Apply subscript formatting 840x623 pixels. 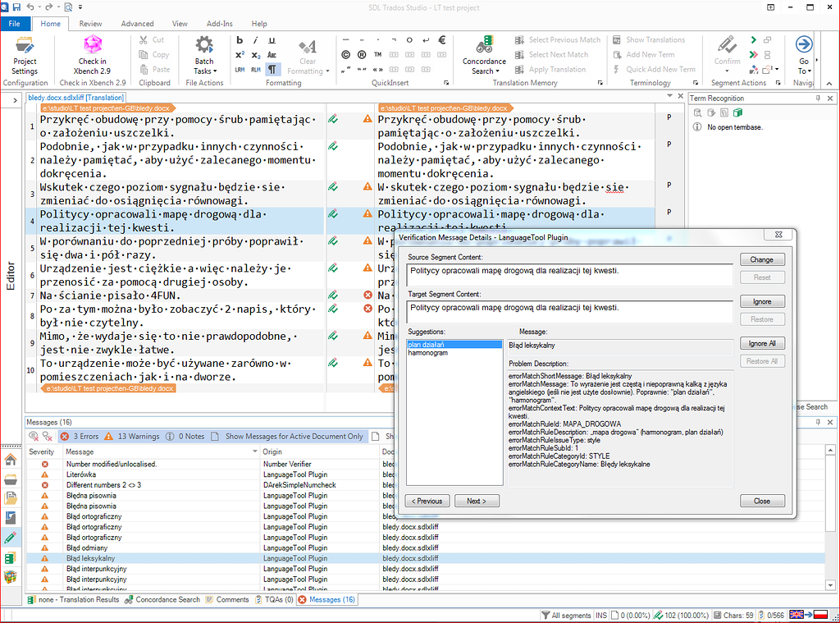256,55
